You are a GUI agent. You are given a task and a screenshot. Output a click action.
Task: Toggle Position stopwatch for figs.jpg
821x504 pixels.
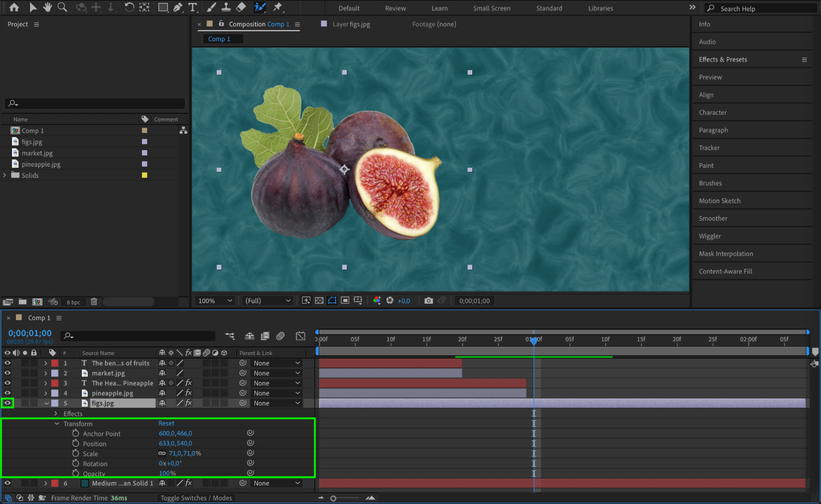76,443
